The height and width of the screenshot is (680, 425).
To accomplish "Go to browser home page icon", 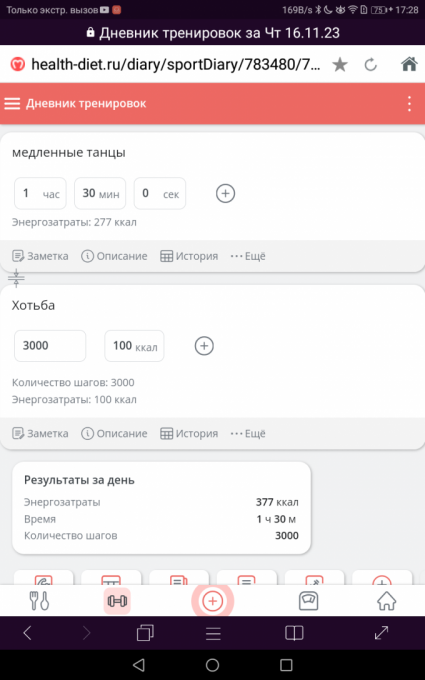I will click(409, 65).
